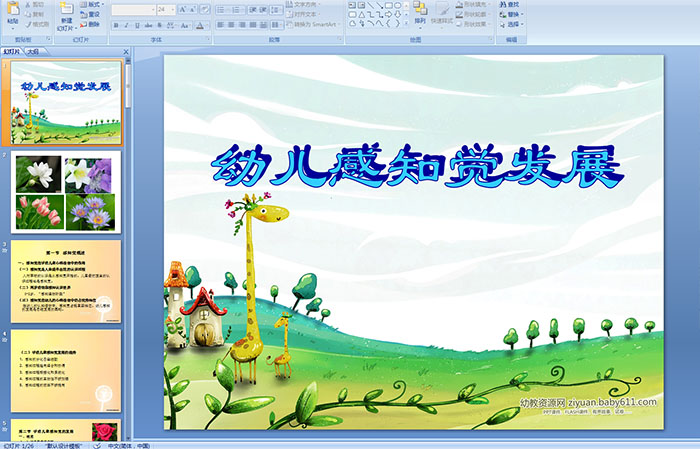
Task: Select the Format Painter (格式刷) brush
Action: (28, 24)
